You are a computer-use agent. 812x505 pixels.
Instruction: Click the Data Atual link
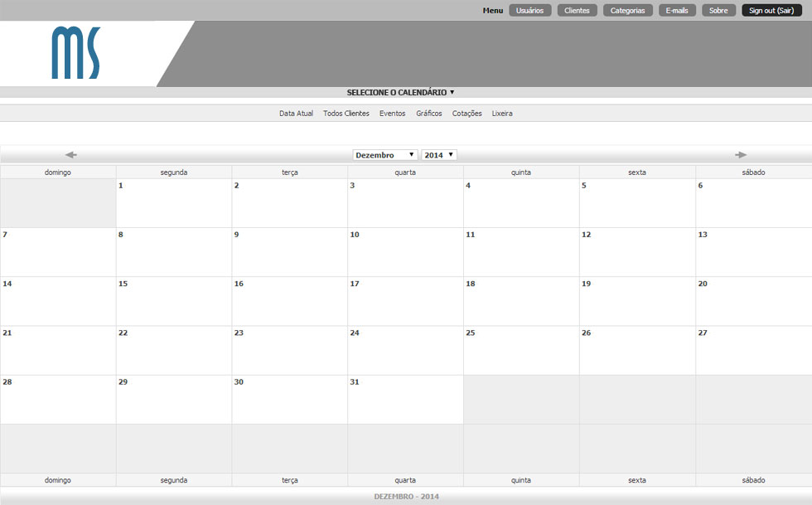click(297, 113)
